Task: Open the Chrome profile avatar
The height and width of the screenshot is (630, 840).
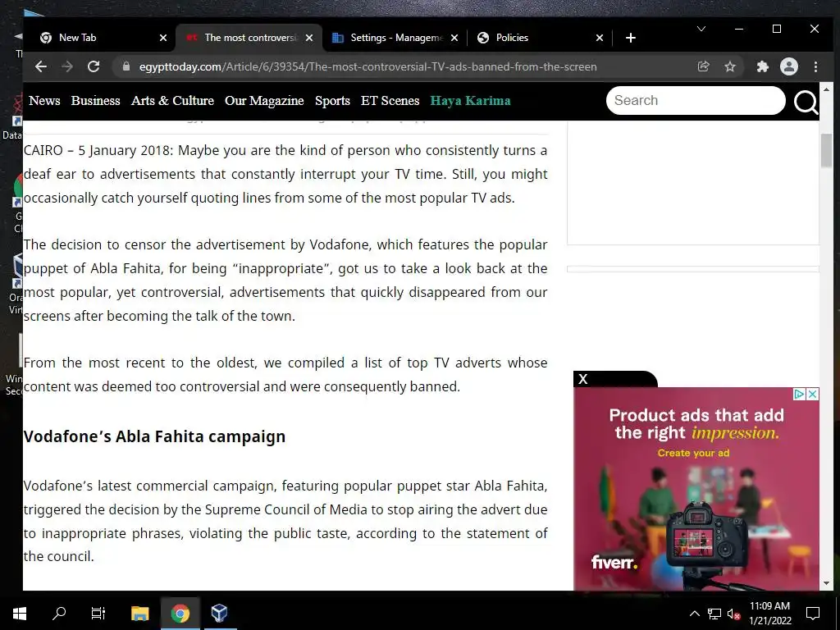Action: click(788, 66)
